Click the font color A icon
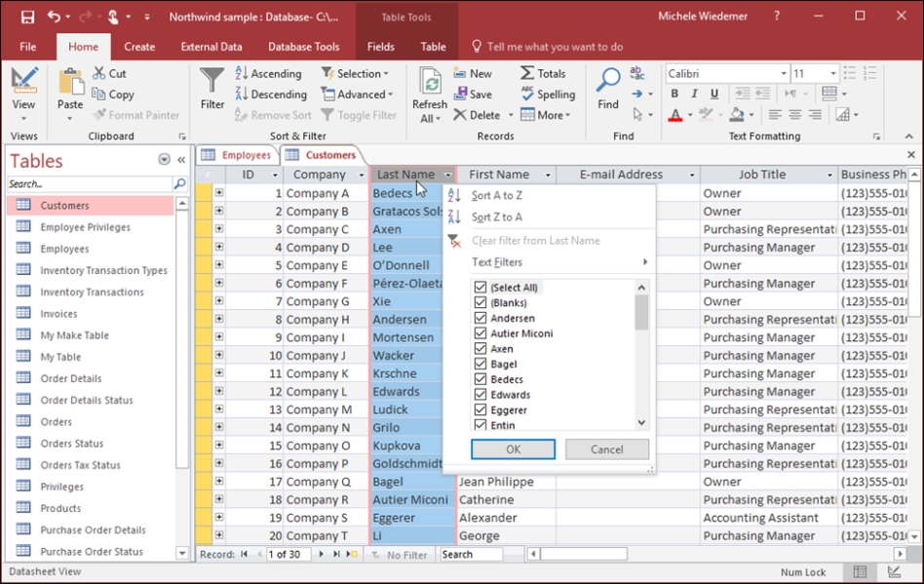Viewport: 924px width, 584px height. point(675,114)
